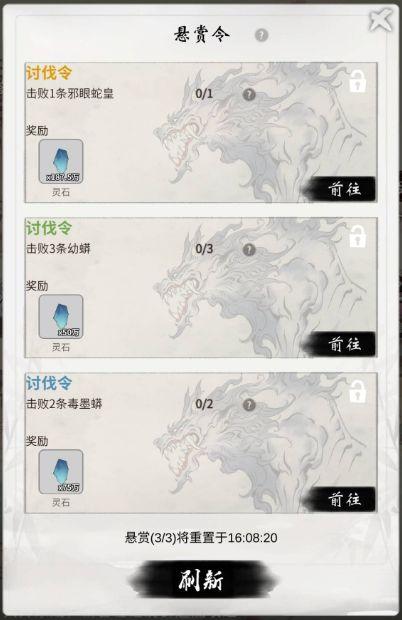Click question mark next to 0/1 progress

coord(249,94)
